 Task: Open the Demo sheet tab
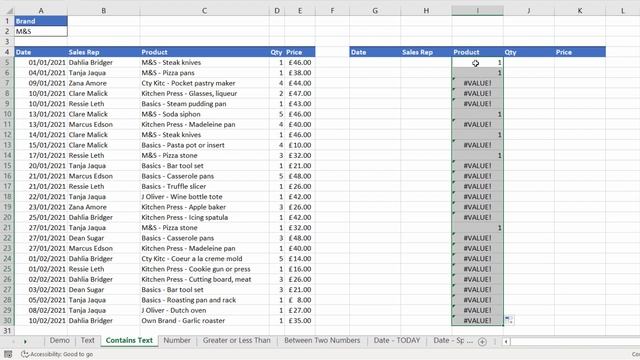(60, 340)
